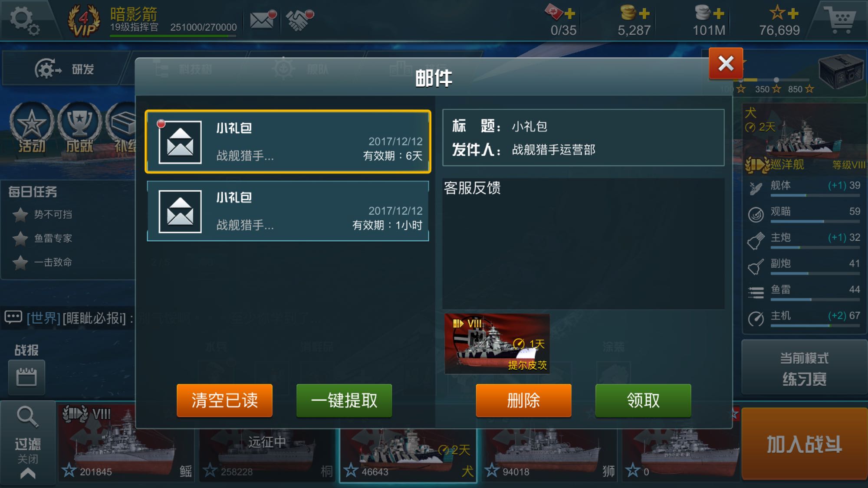Open the 成就 achievements trophy icon
Image resolution: width=868 pixels, height=488 pixels.
click(x=79, y=128)
